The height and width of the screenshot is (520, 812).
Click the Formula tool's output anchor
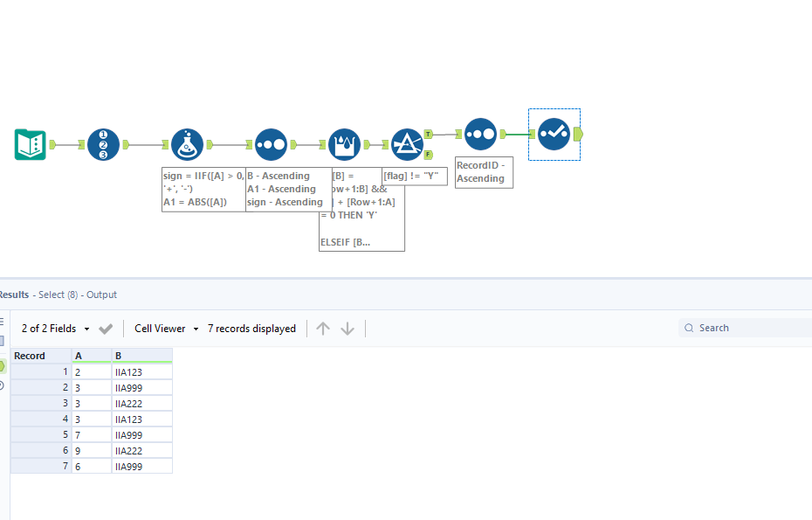tap(210, 145)
